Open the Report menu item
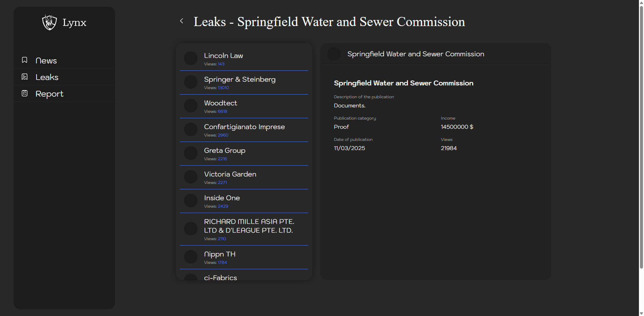The image size is (644, 316). click(49, 94)
